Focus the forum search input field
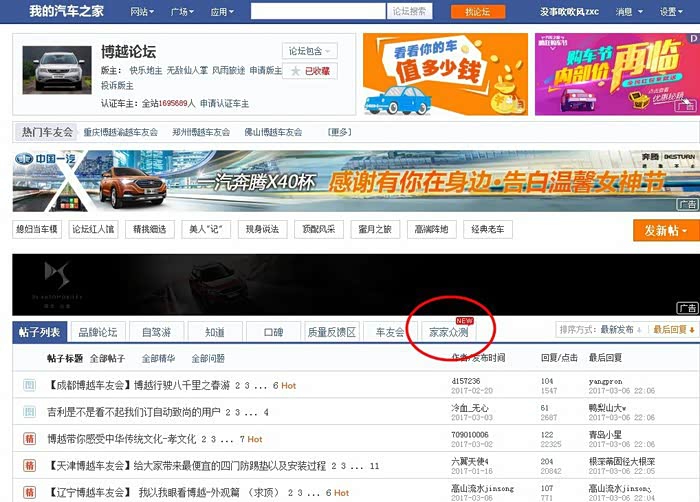The height and width of the screenshot is (502, 700). 317,12
